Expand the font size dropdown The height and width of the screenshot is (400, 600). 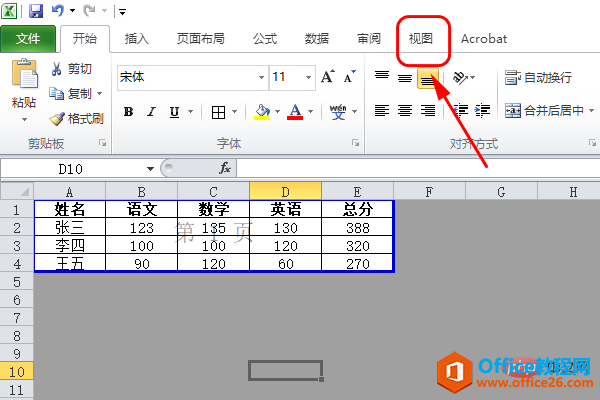point(307,77)
